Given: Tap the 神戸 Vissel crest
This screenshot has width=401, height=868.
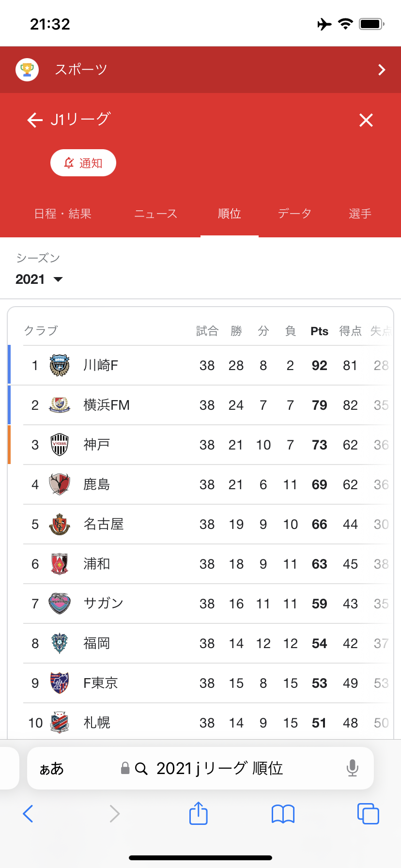Looking at the screenshot, I should pos(60,445).
